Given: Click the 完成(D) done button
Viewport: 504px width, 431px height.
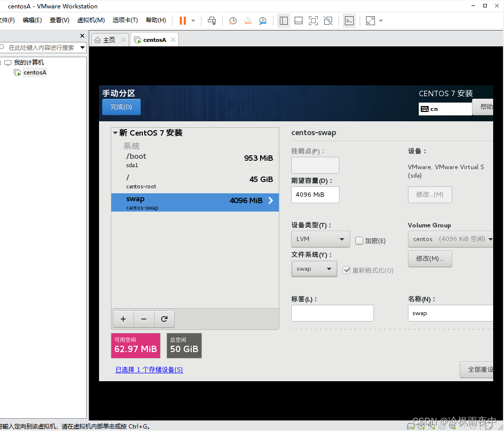Looking at the screenshot, I should click(122, 107).
